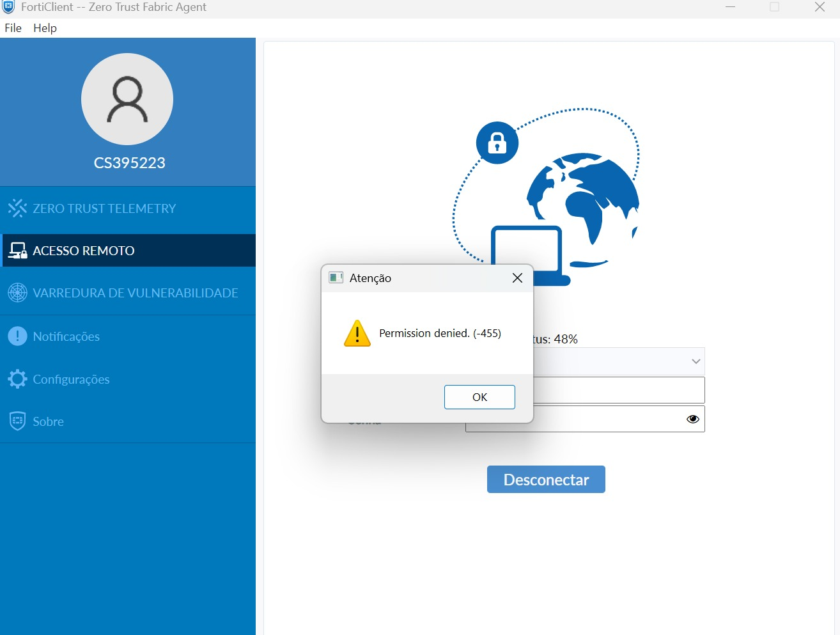Click the Desconectar button

click(546, 480)
